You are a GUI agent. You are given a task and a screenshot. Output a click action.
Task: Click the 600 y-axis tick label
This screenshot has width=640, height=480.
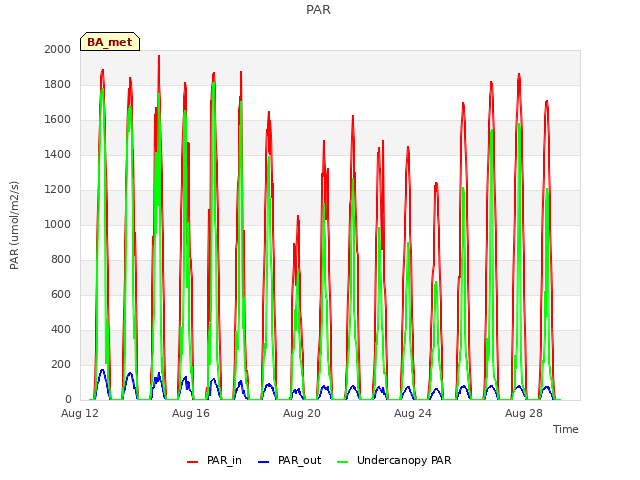pos(61,294)
